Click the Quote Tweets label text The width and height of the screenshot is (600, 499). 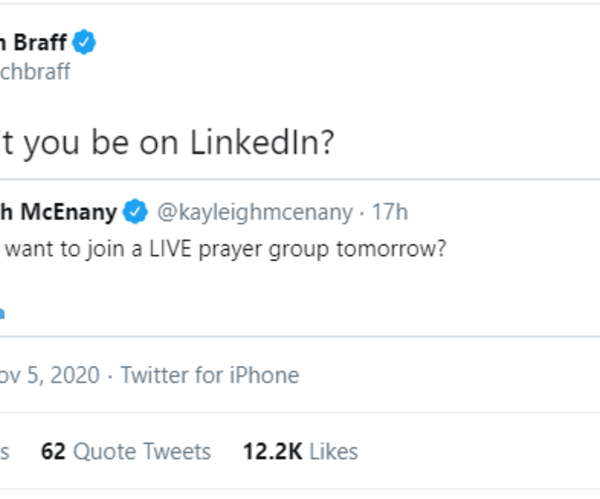(141, 452)
